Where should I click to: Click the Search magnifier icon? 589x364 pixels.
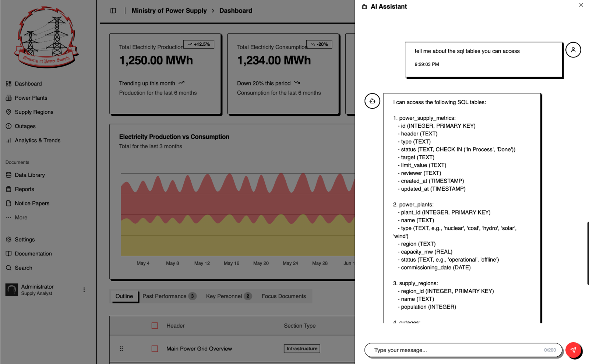pyautogui.click(x=8, y=268)
